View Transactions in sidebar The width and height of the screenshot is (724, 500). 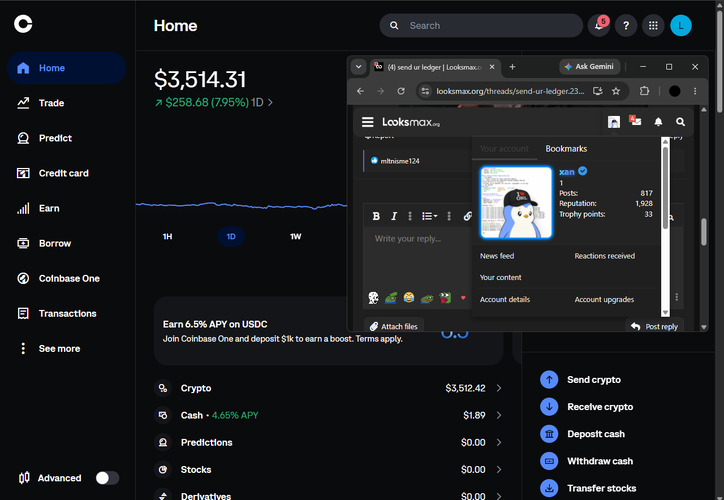(66, 313)
